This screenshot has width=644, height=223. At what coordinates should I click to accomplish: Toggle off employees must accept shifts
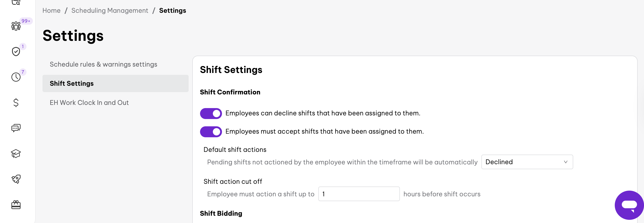tap(211, 132)
